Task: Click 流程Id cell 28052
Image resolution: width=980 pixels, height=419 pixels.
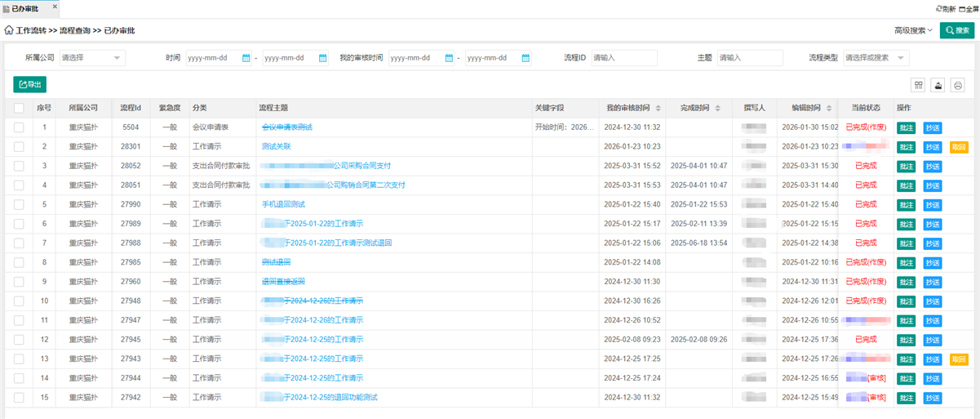Action: coord(131,166)
